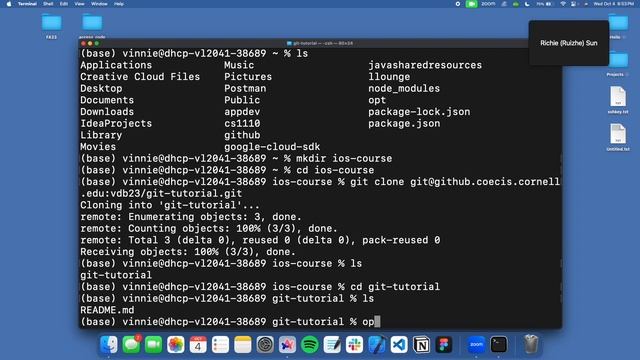Click 'Postman' in terminal listing
The height and width of the screenshot is (360, 640).
tap(245, 88)
